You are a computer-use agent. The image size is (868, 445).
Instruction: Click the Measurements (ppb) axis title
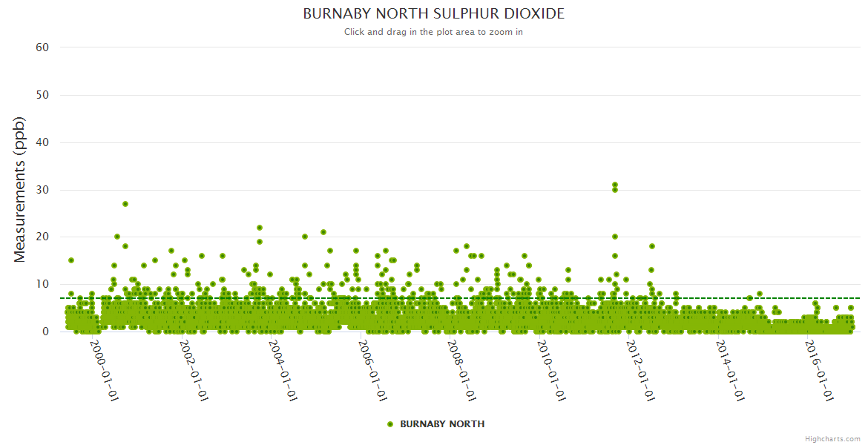coord(20,189)
